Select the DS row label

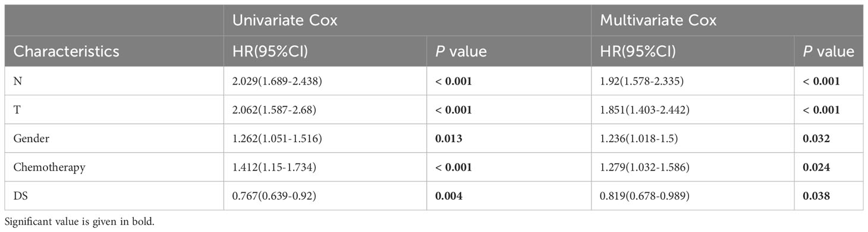coord(21,196)
